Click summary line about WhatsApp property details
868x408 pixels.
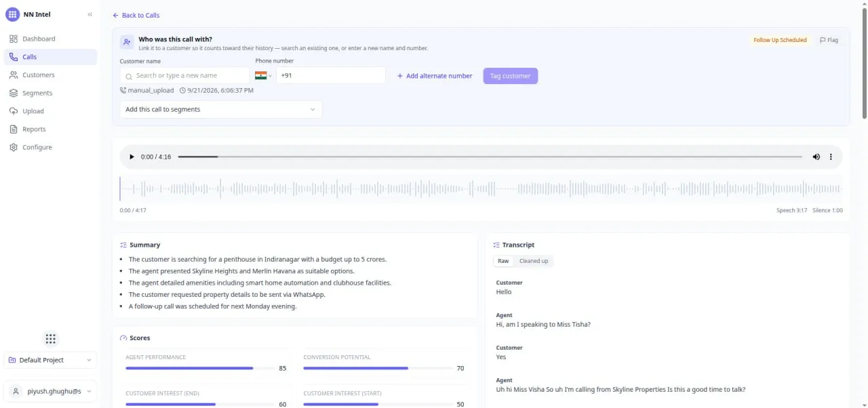227,295
